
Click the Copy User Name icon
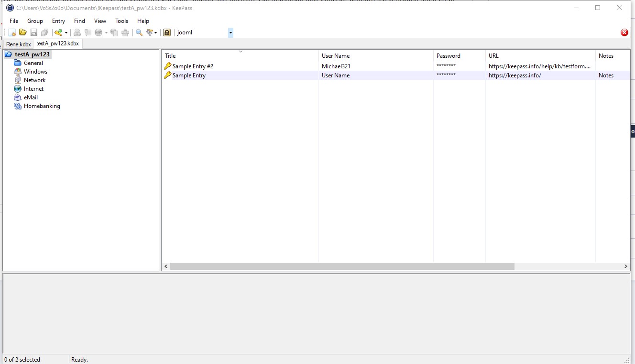(77, 32)
